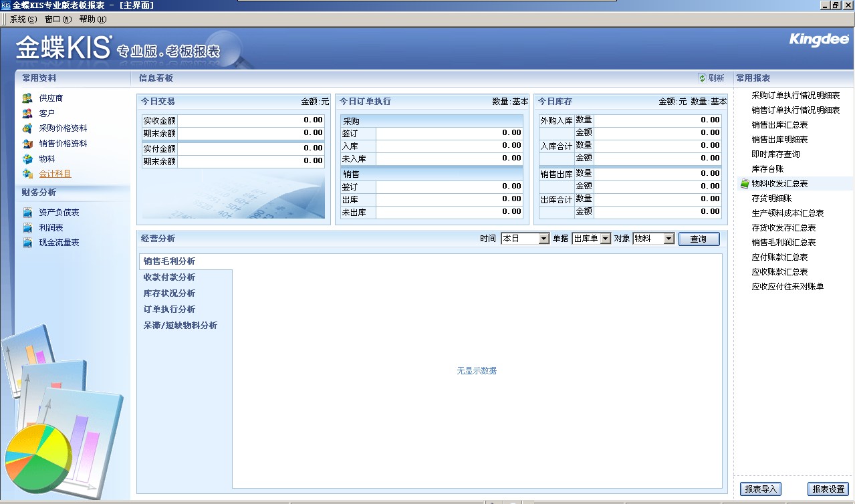Open 采购订单执行情况明细表 report

[x=796, y=96]
